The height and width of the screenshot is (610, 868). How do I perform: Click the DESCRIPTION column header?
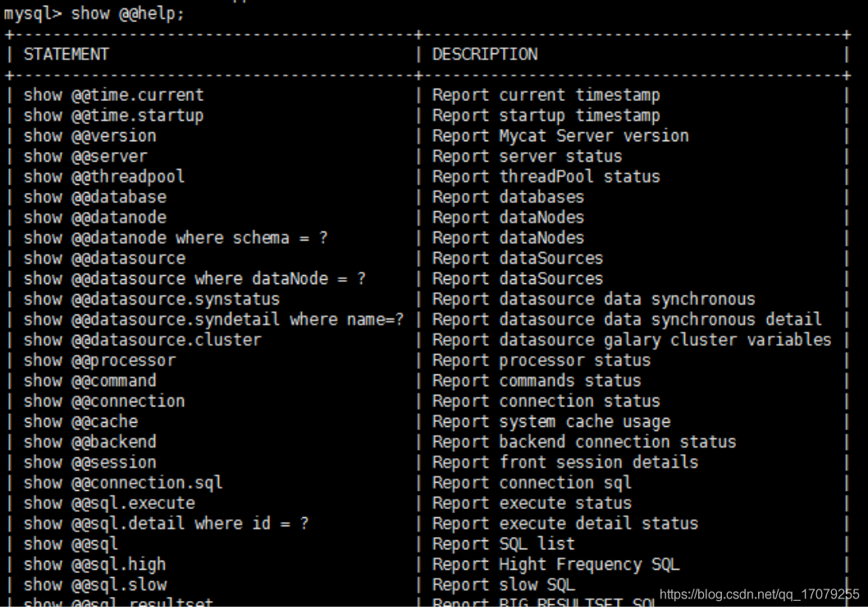pos(485,54)
